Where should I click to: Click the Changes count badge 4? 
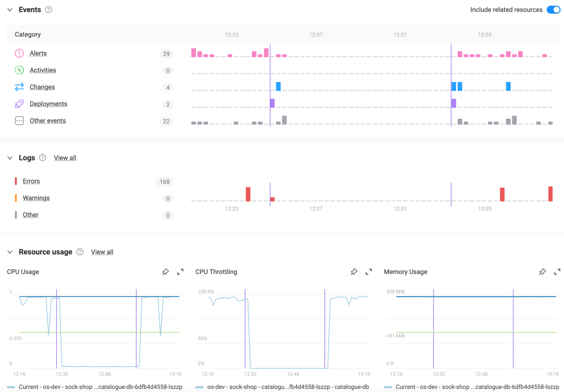click(x=168, y=88)
